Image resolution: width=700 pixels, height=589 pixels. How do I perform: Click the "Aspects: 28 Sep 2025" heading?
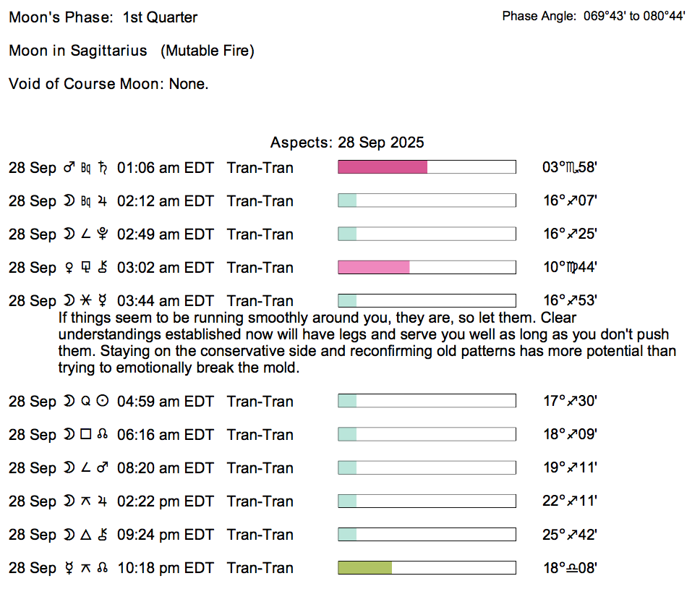click(347, 143)
